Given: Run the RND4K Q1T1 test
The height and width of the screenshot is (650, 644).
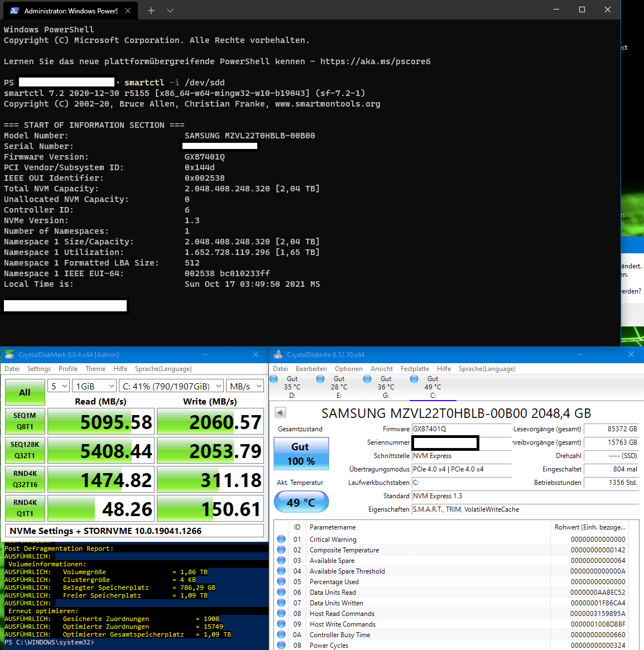Looking at the screenshot, I should pos(25,508).
